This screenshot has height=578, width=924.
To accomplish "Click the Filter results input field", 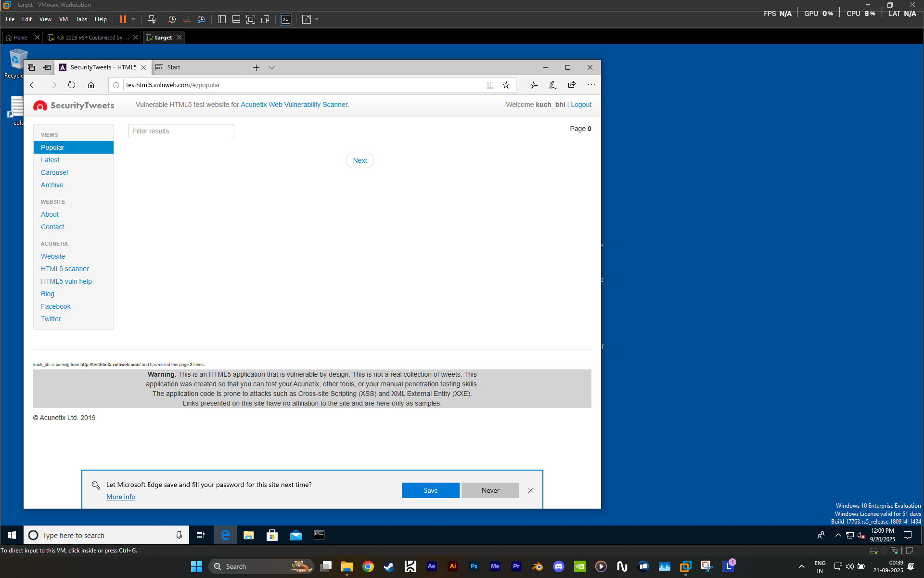I will point(181,131).
